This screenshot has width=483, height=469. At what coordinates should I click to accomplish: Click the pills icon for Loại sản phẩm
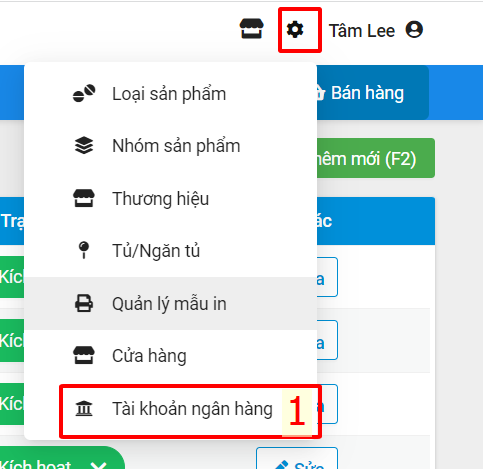(84, 93)
